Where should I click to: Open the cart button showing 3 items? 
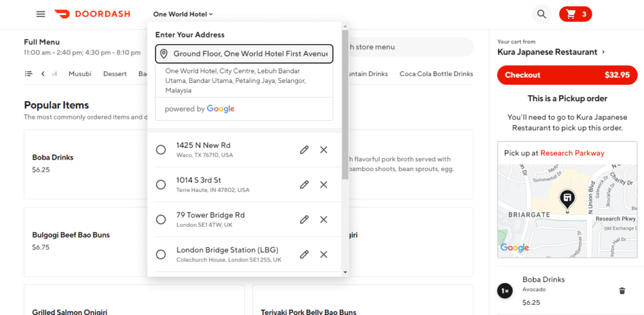[x=575, y=14]
